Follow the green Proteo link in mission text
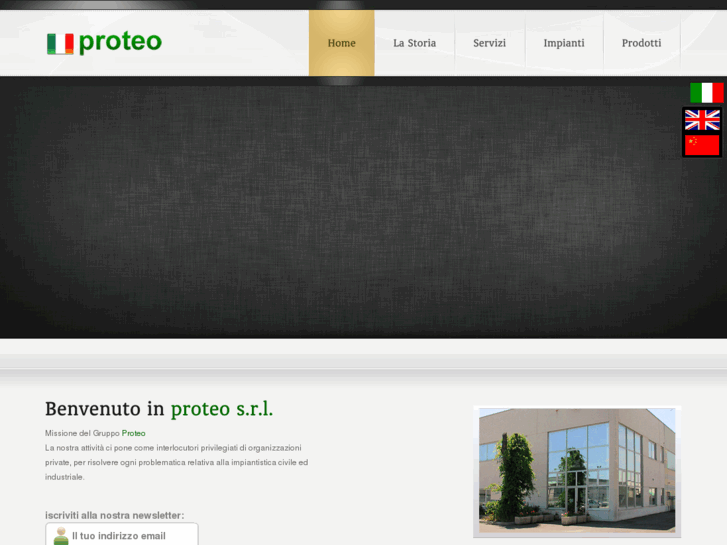The height and width of the screenshot is (545, 727). [x=134, y=433]
